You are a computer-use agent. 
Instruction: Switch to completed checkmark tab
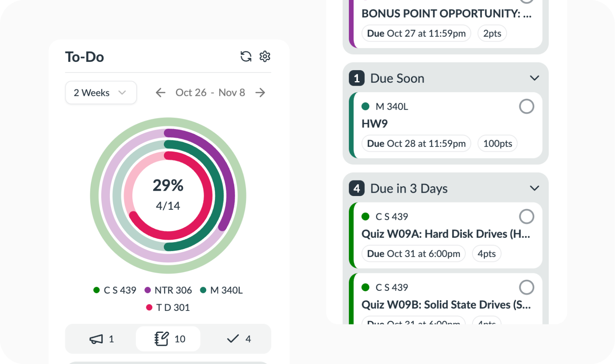[238, 339]
